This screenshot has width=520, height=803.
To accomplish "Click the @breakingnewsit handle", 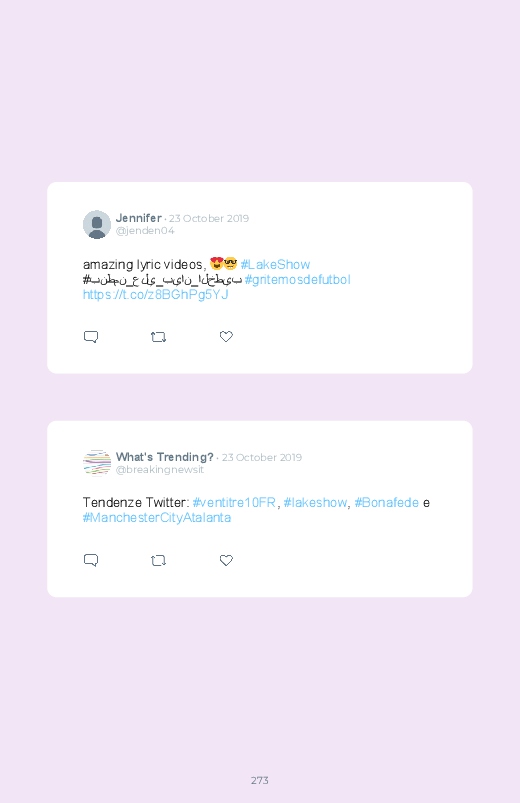I will point(160,470).
